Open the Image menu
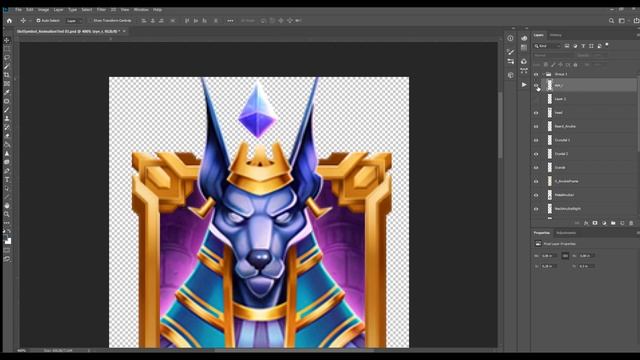 tap(43, 9)
